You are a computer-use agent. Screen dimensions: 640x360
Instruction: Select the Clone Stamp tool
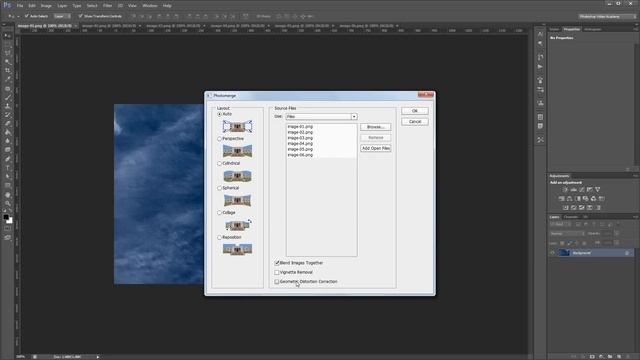click(x=7, y=106)
